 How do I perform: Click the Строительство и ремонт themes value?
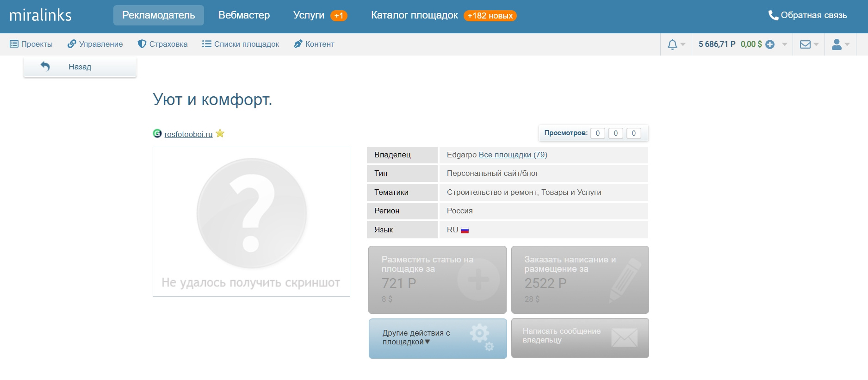tap(524, 192)
